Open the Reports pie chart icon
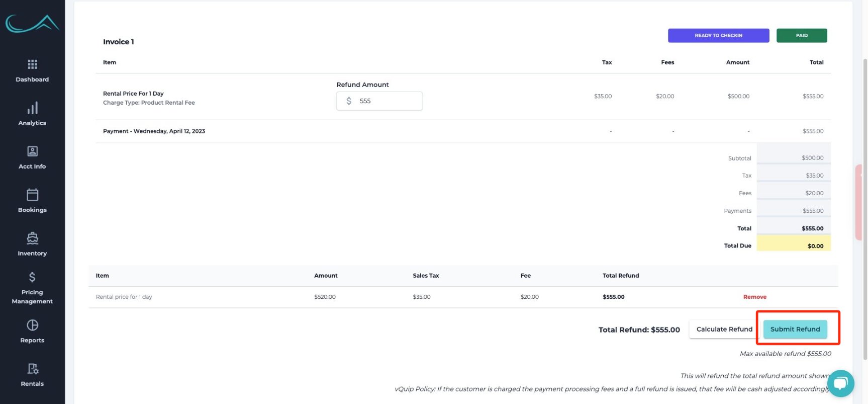This screenshot has height=404, width=868. point(32,326)
